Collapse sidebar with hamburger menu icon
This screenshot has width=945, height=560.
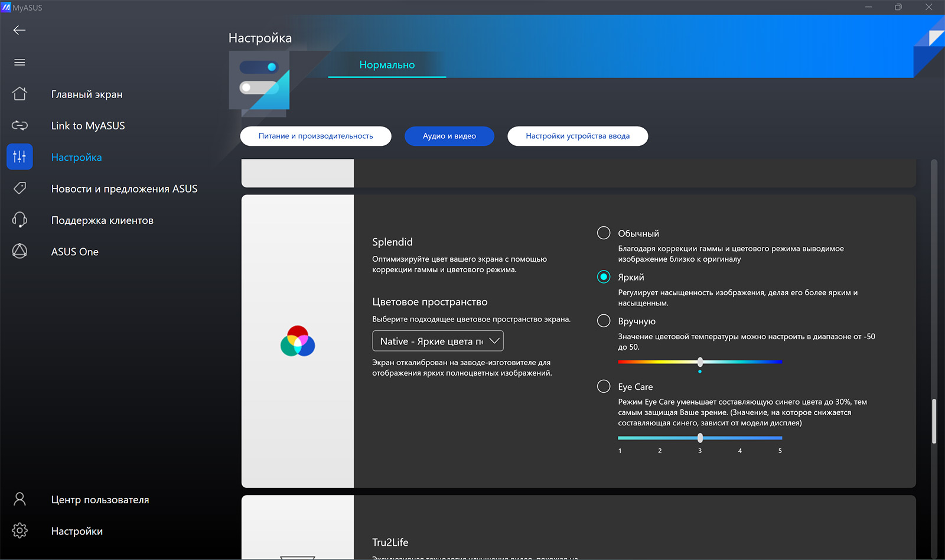tap(19, 62)
